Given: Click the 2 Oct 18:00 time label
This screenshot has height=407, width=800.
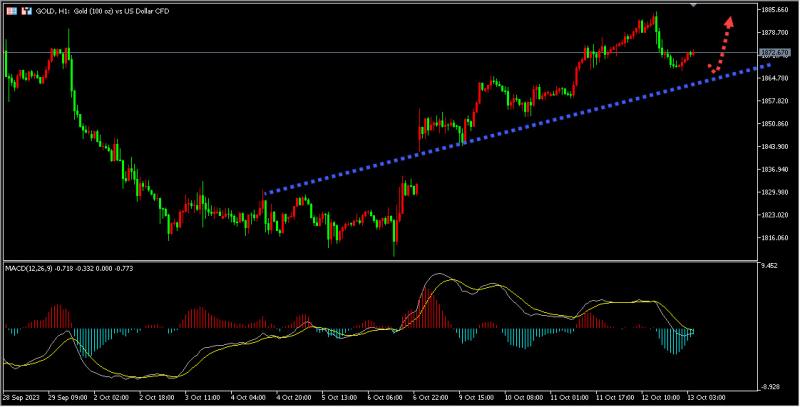Looking at the screenshot, I should coord(157,397).
